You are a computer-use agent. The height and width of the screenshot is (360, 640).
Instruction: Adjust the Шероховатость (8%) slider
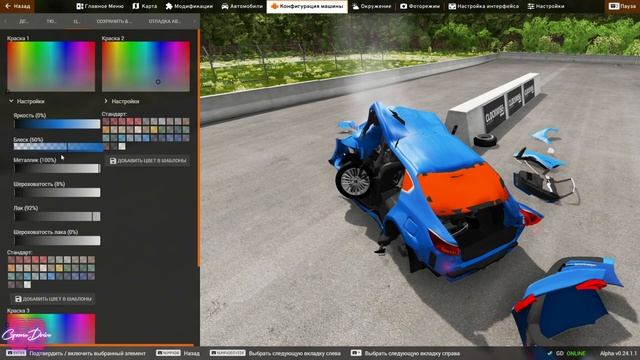tap(57, 192)
